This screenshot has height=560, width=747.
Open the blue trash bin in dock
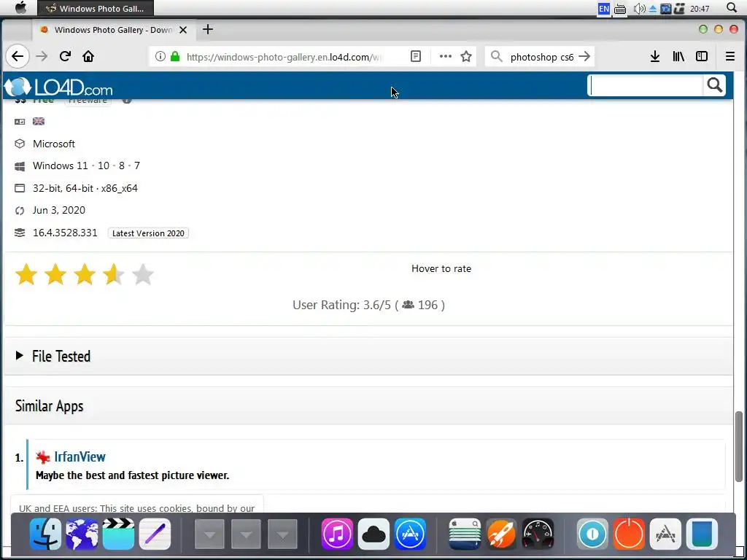click(x=703, y=534)
